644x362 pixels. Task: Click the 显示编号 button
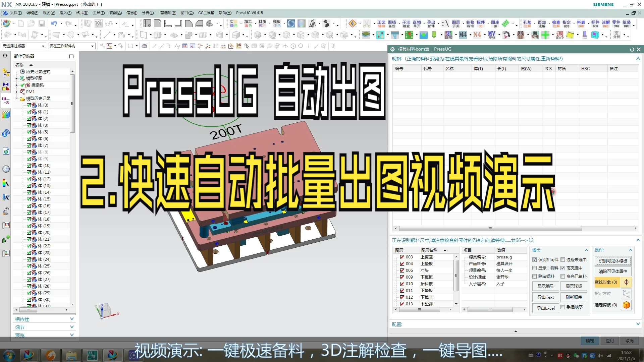point(545,286)
